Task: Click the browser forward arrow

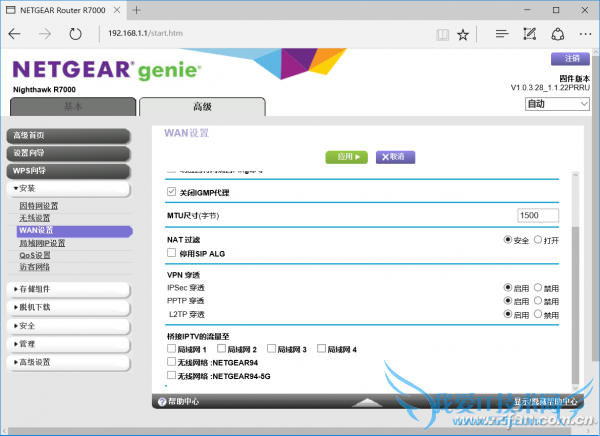Action: click(45, 34)
